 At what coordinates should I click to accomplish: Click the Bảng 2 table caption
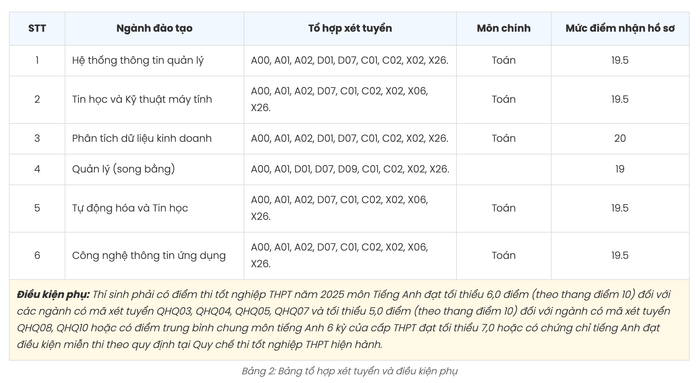tap(350, 371)
